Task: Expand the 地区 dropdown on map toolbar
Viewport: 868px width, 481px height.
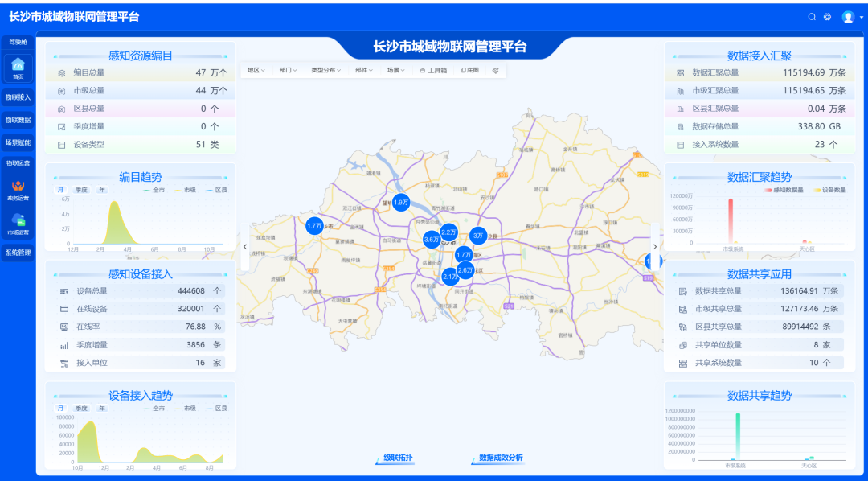Action: click(255, 71)
